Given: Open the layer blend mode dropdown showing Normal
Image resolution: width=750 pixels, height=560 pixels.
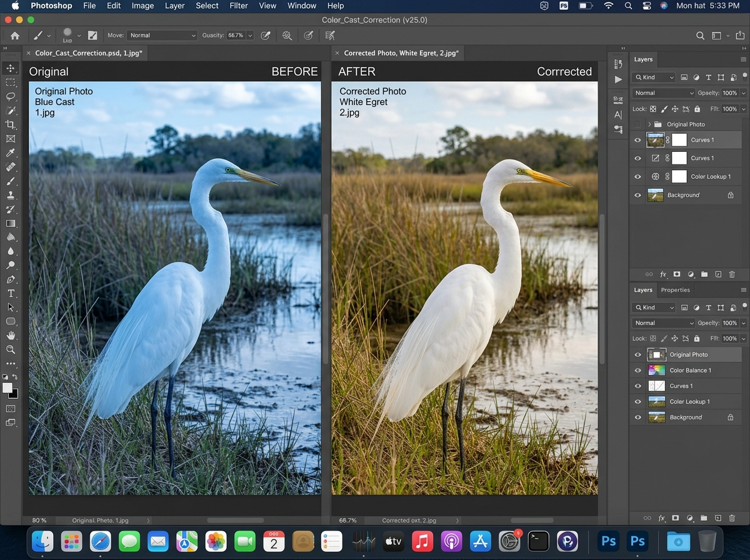Looking at the screenshot, I should [x=662, y=92].
